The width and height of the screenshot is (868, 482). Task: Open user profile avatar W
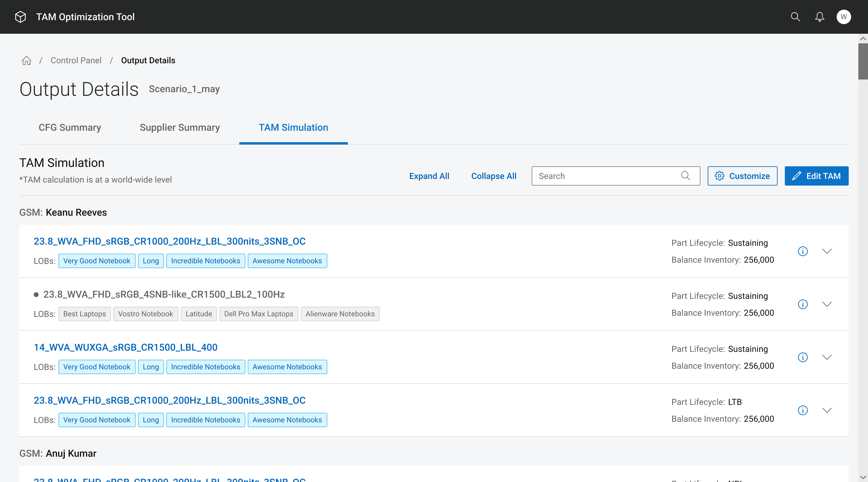coord(843,17)
